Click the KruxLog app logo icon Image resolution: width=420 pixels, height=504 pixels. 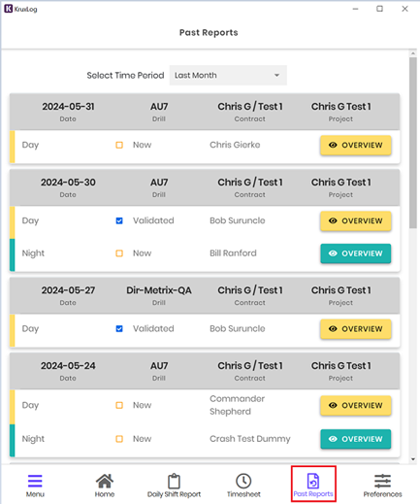point(8,9)
